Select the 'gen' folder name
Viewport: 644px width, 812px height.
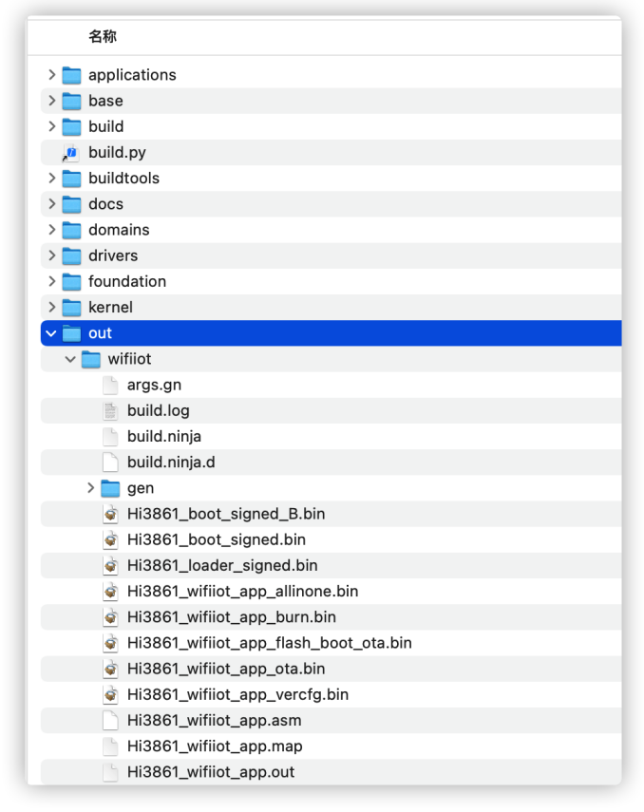141,489
